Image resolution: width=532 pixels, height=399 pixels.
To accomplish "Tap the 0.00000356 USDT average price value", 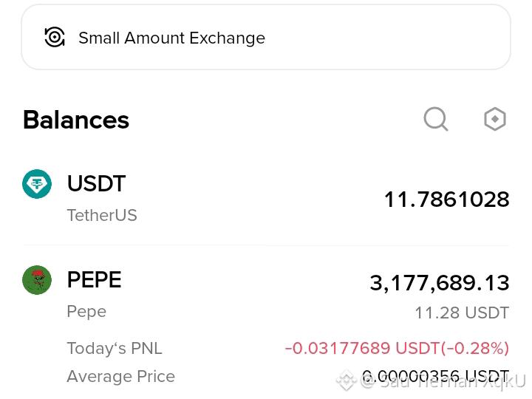I will [x=436, y=376].
